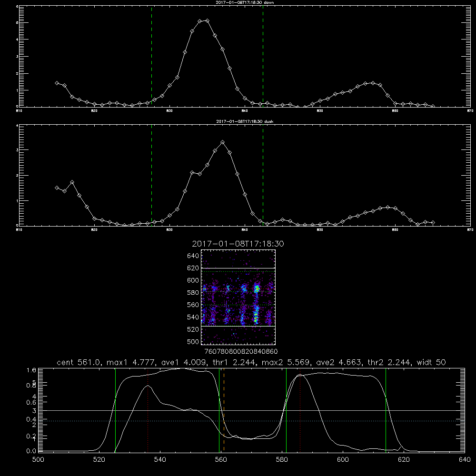Click y-axis label '0.0' of the bottom plot

pos(31,451)
